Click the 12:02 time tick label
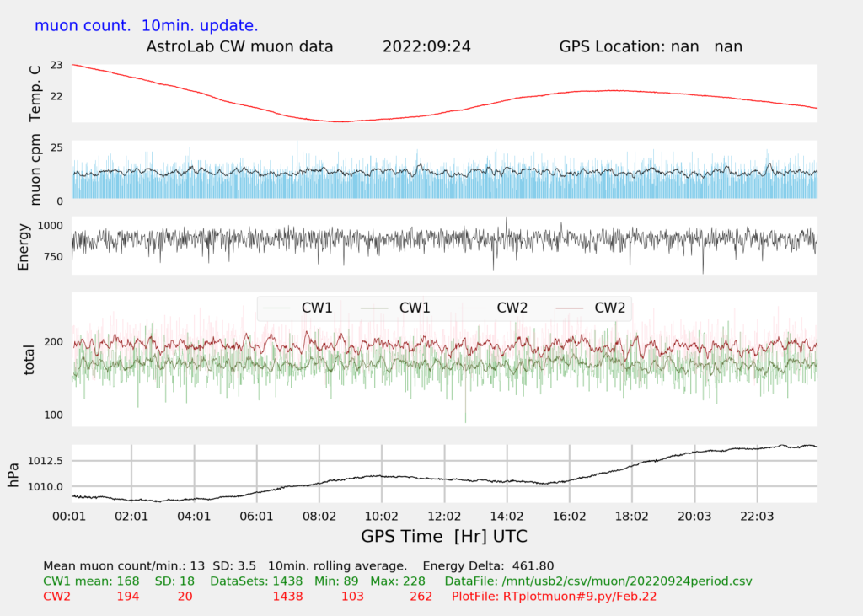863x616 pixels. click(x=444, y=515)
